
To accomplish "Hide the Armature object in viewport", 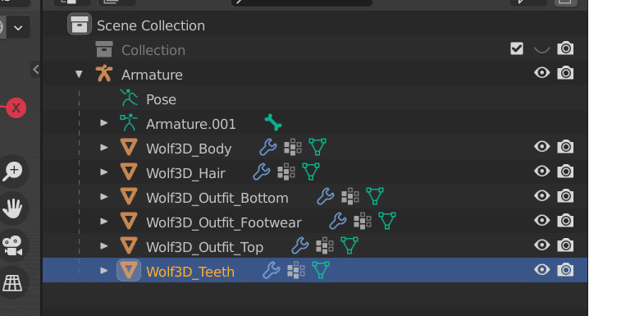I will pos(541,73).
